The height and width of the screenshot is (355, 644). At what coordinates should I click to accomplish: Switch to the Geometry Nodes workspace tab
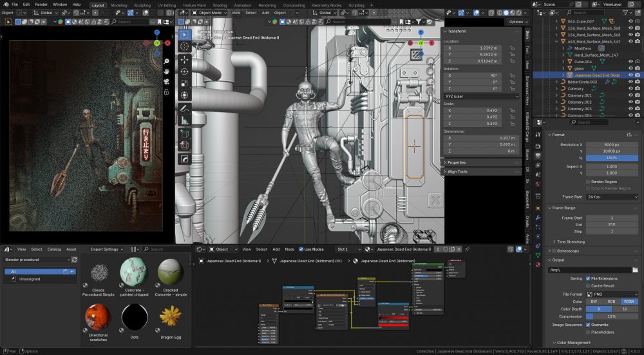point(327,5)
